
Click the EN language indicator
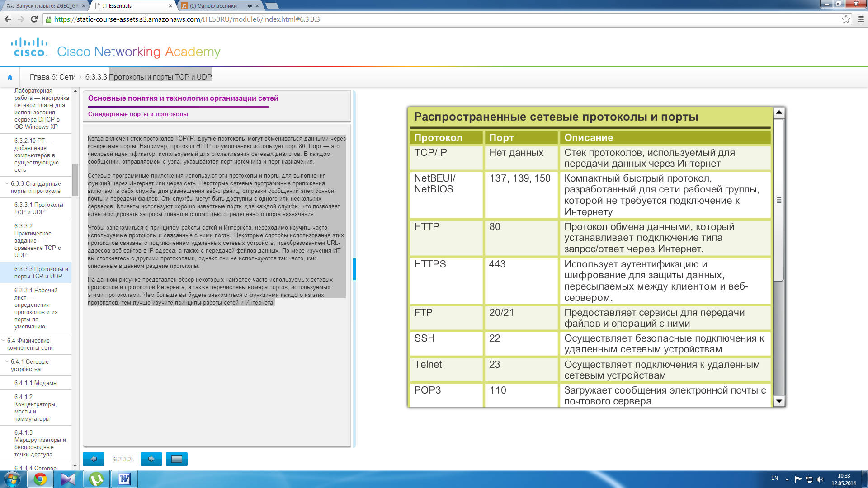[x=774, y=478]
